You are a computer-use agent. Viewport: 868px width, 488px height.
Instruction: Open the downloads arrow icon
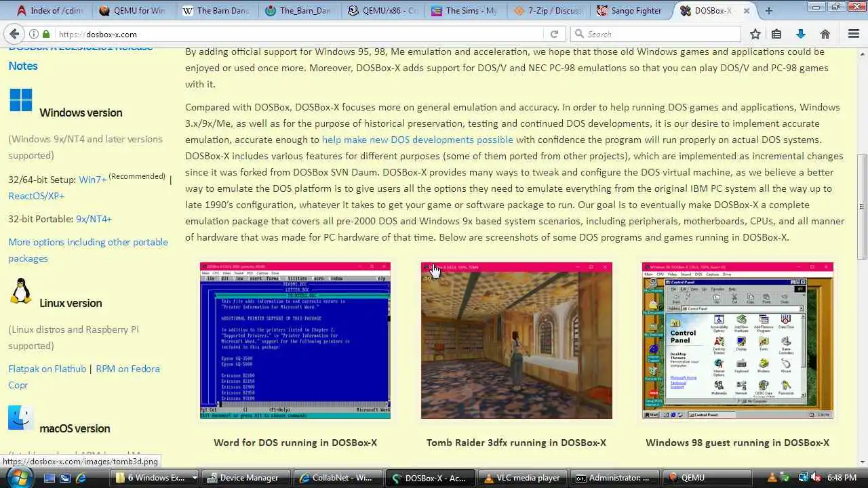click(x=800, y=34)
